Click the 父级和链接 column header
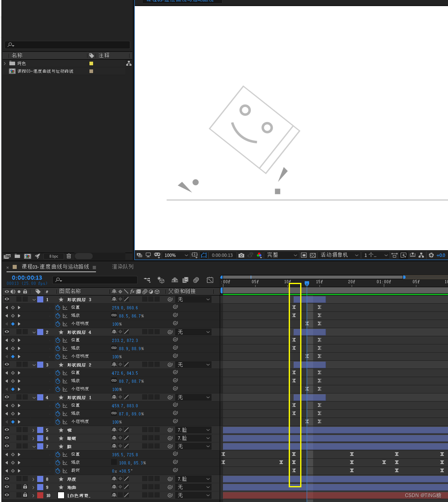This screenshot has height=502, width=448. (x=182, y=291)
